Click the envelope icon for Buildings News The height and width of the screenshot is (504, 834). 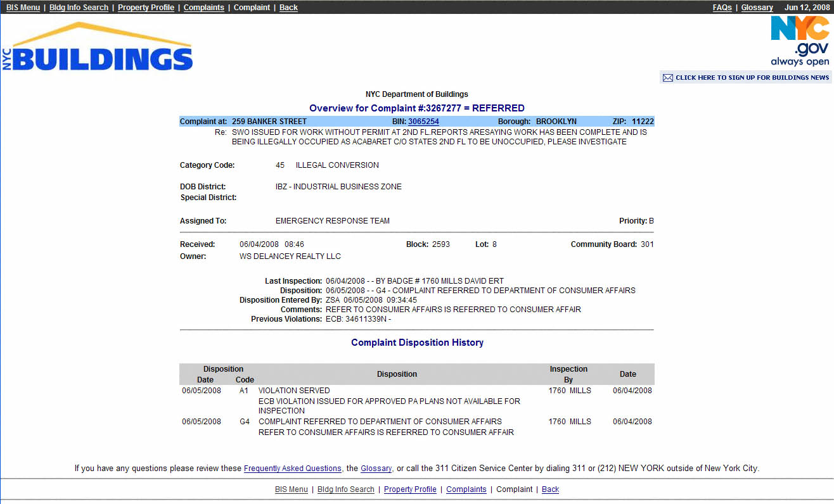click(x=667, y=78)
